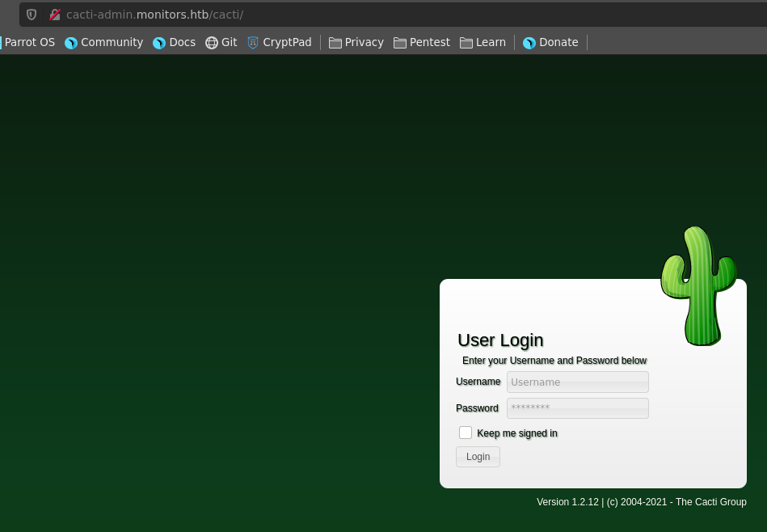The image size is (767, 532).
Task: Open the Parrot OS bookmark
Action: click(x=30, y=42)
